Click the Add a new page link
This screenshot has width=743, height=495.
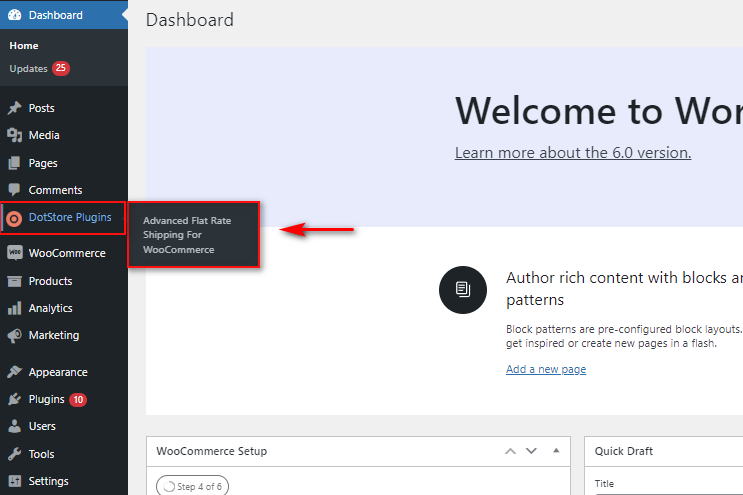click(x=546, y=369)
